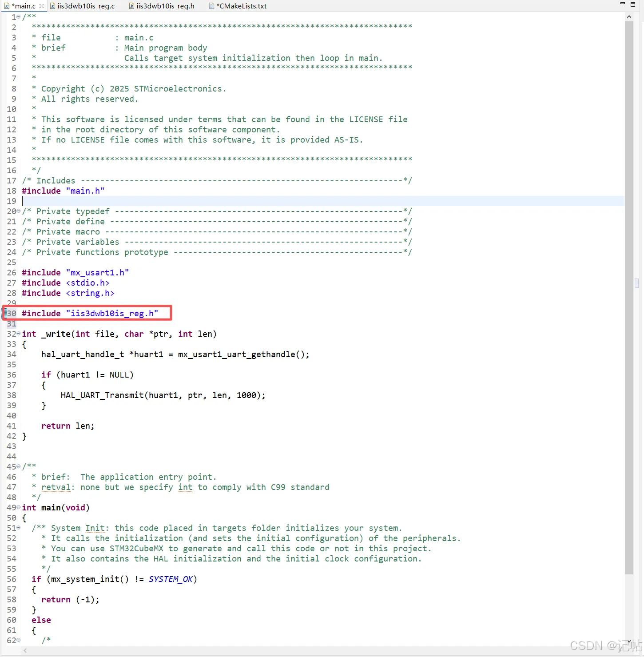Click "int main(void)" declaration
This screenshot has height=657, width=644.
point(56,507)
